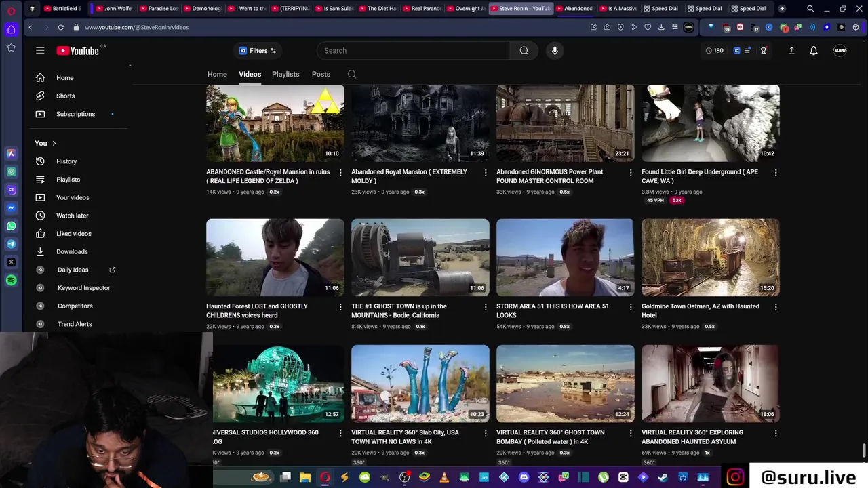Image resolution: width=868 pixels, height=488 pixels.
Task: Click the search magnifier button
Action: pyautogui.click(x=524, y=50)
